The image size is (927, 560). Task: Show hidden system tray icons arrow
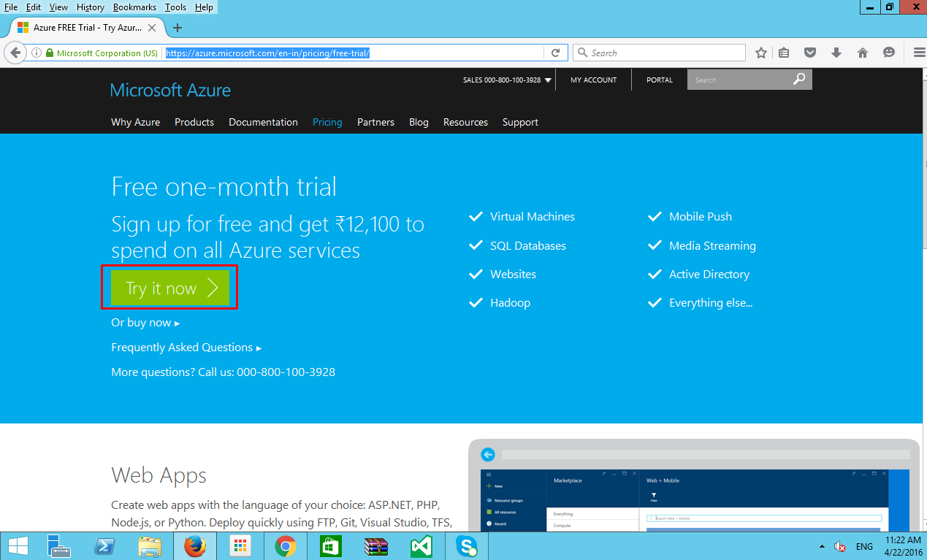tap(822, 546)
